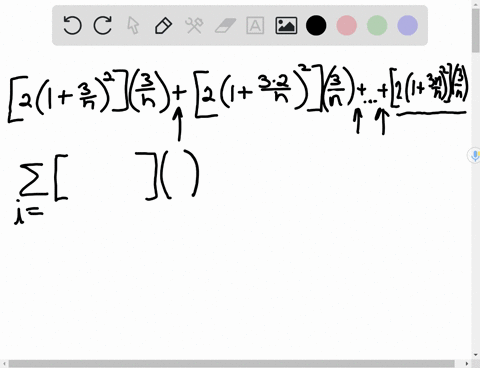Click the scroll down arrow

[x=476, y=355]
